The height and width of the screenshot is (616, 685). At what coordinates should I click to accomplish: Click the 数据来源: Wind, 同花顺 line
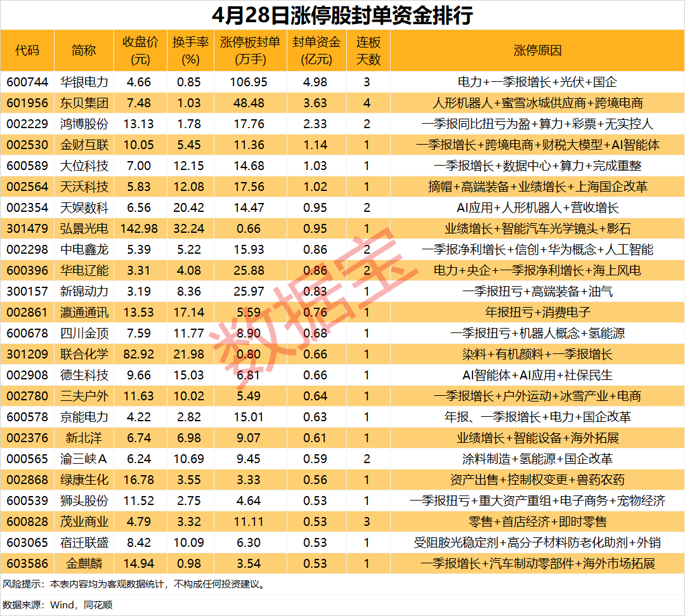(58, 605)
